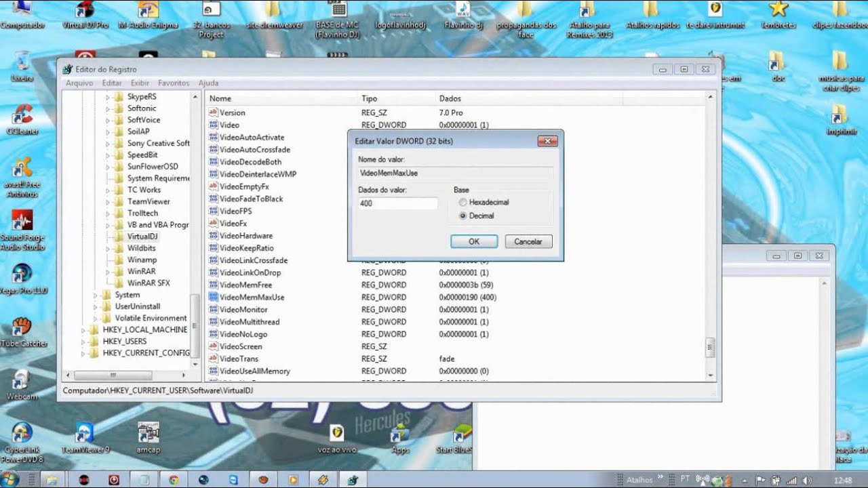The image size is (868, 488).
Task: Open Chrome from the taskbar
Action: point(174,479)
